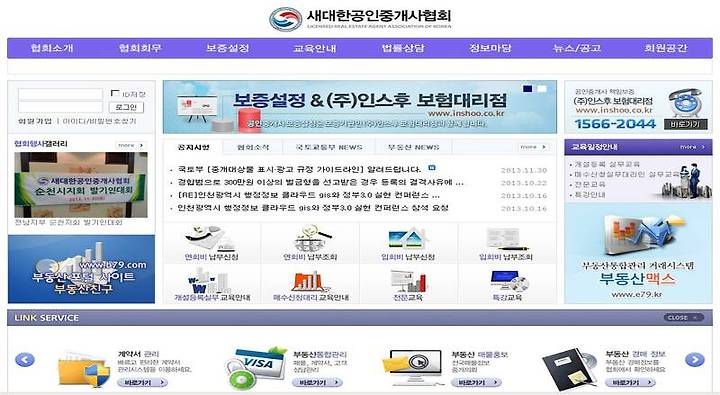Click 개설등록 실무교육 in 교육일정안내
Viewport: 720px width, 395px height.
(x=607, y=164)
